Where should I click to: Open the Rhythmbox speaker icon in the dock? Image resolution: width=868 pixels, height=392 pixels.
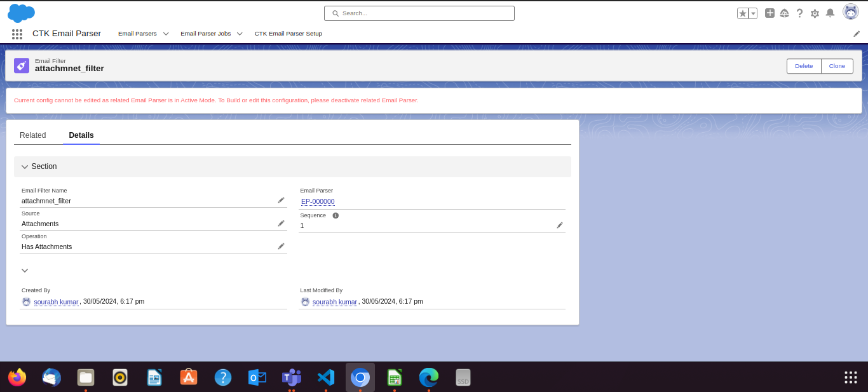[120, 377]
